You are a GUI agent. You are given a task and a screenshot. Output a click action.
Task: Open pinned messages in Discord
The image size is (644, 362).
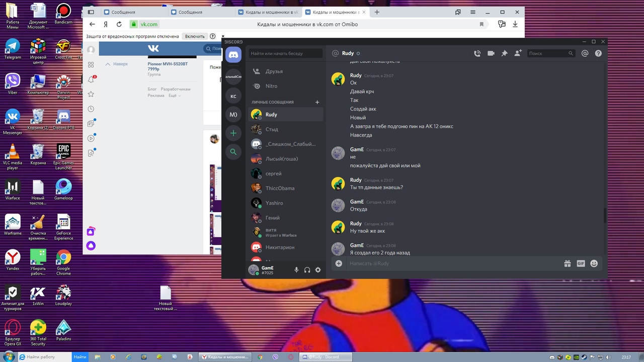(504, 53)
